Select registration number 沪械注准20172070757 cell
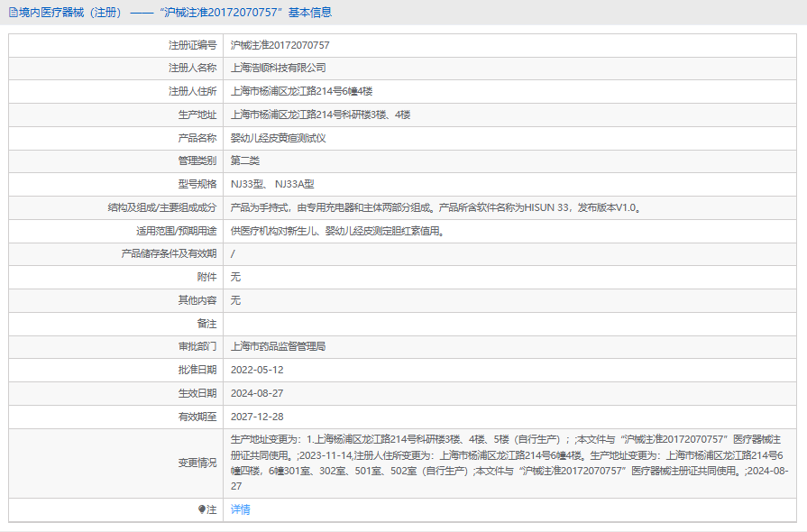807x532 pixels. click(280, 45)
